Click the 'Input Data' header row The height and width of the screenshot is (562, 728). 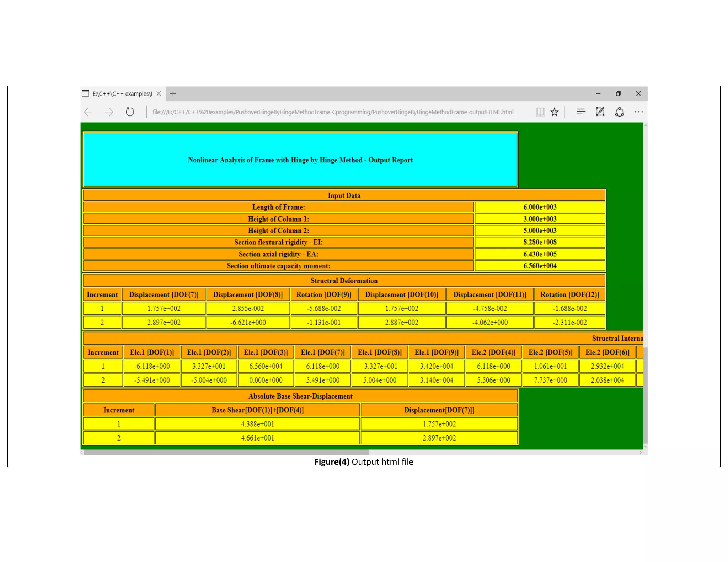344,196
